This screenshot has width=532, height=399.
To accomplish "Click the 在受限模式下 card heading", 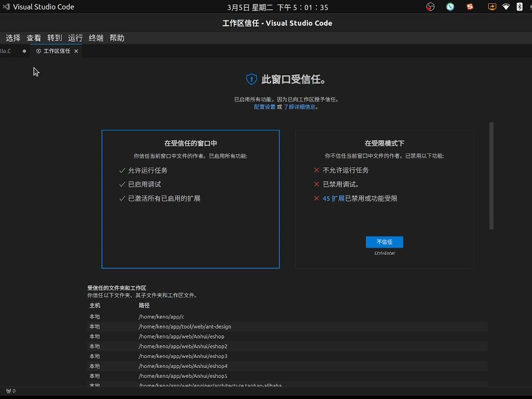I will tap(385, 143).
